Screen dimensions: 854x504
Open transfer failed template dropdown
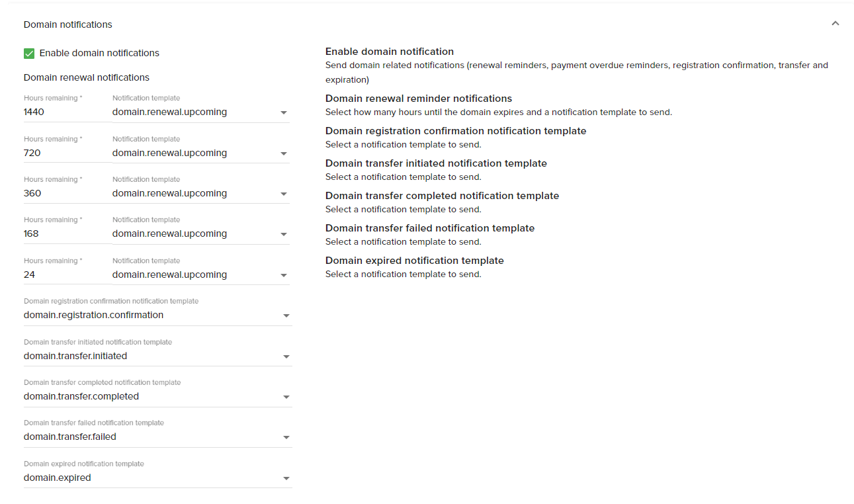point(157,437)
